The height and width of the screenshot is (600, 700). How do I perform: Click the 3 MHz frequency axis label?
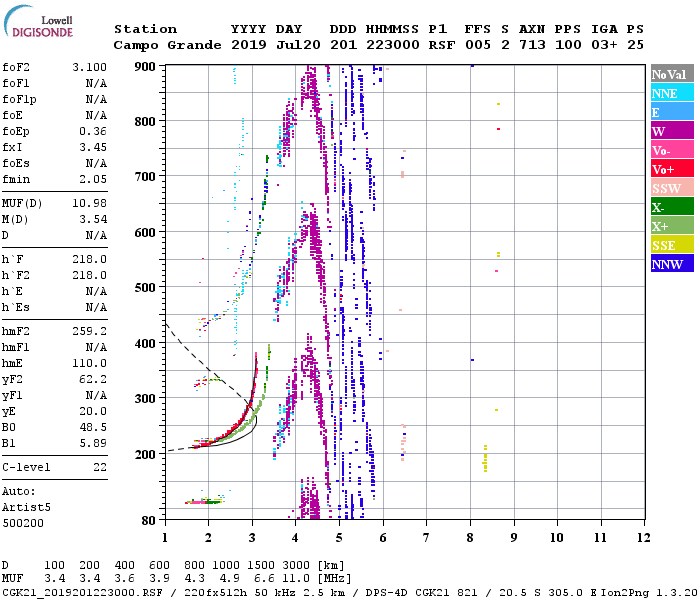(252, 538)
